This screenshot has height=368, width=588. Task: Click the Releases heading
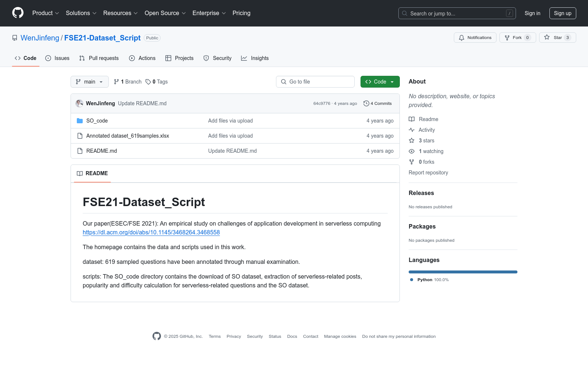(421, 193)
